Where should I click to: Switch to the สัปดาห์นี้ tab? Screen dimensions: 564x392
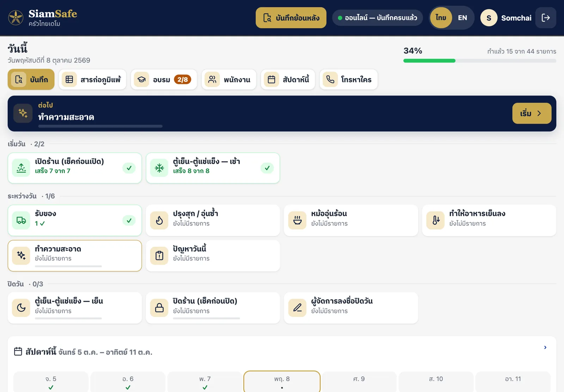pos(288,79)
